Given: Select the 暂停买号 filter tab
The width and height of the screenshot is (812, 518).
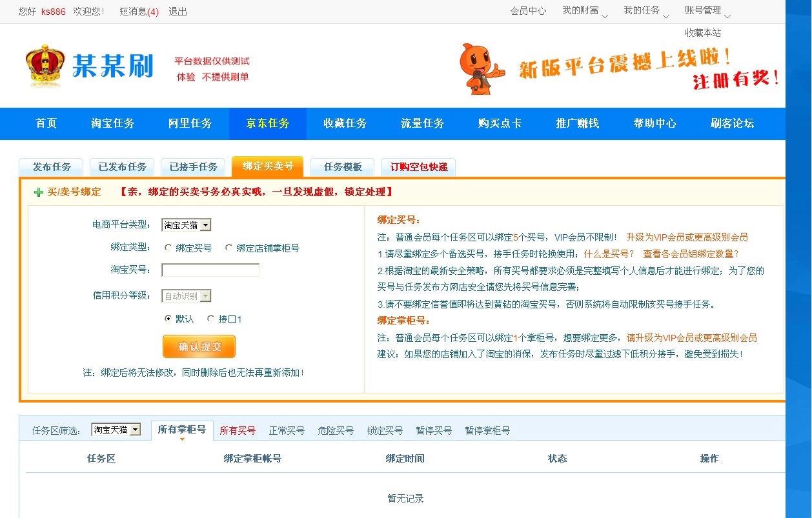Looking at the screenshot, I should pyautogui.click(x=434, y=431).
